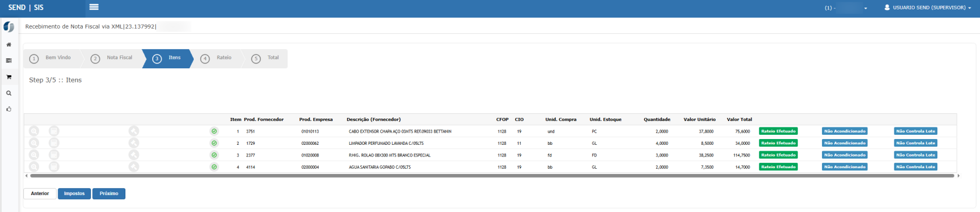Screen dimensions: 980x212
Task: Go to step 2 Nota Fiscal
Action: coord(112,58)
